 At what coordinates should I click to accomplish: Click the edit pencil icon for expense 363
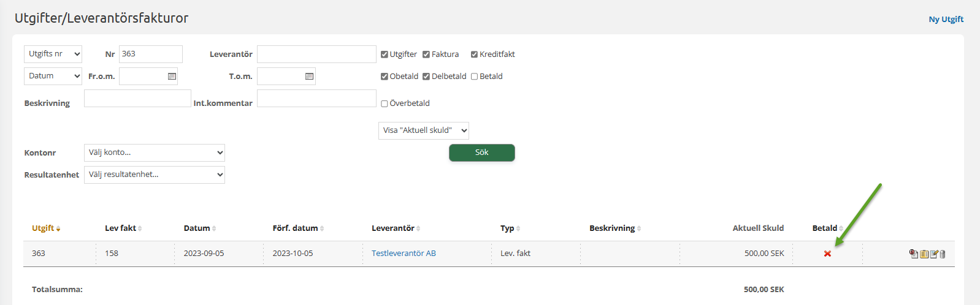click(x=934, y=254)
